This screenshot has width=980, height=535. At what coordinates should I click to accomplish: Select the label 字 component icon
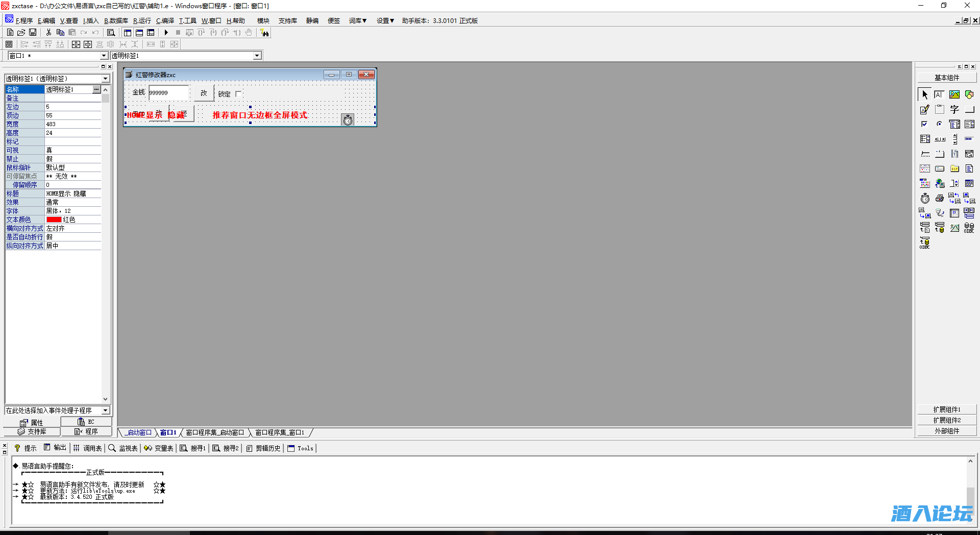point(954,109)
